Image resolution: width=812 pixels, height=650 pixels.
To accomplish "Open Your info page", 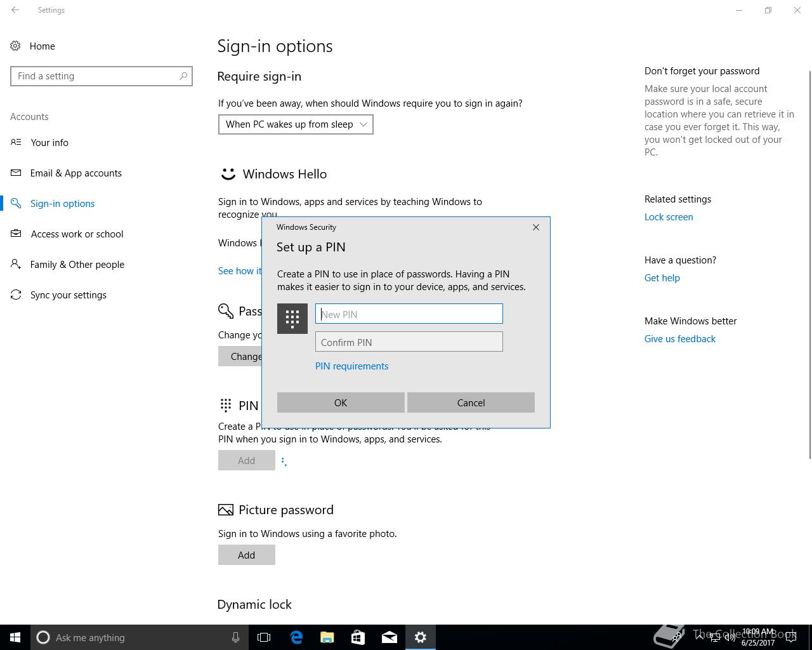I will 49,142.
